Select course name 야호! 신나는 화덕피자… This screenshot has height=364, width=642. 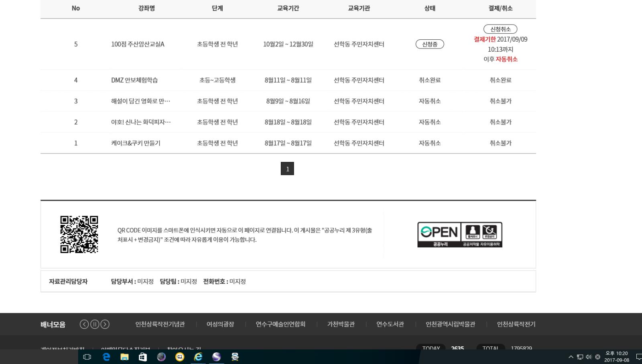point(141,122)
